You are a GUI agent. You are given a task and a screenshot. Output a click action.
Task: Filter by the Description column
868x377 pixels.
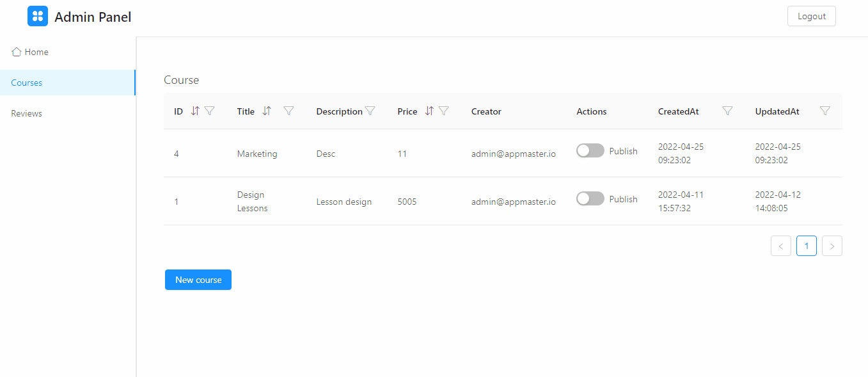pyautogui.click(x=370, y=111)
